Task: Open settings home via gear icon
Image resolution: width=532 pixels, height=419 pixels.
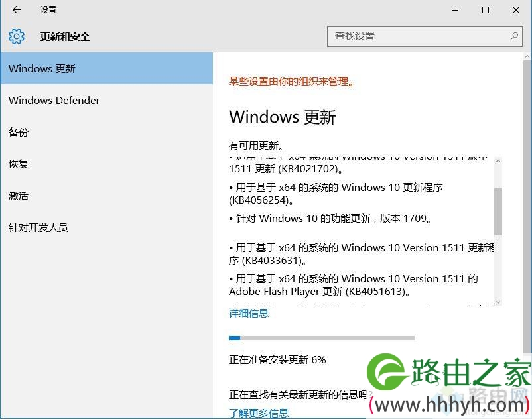Action: pyautogui.click(x=17, y=36)
